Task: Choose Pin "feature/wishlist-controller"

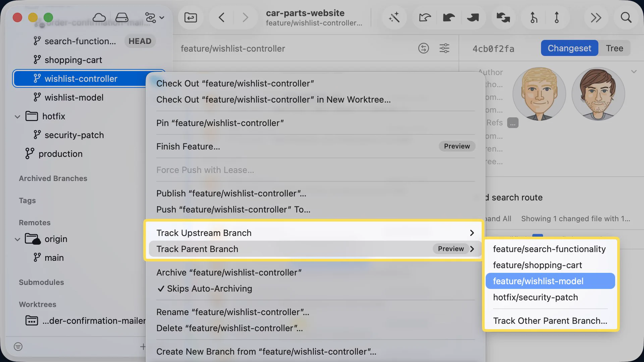Action: pos(315,123)
